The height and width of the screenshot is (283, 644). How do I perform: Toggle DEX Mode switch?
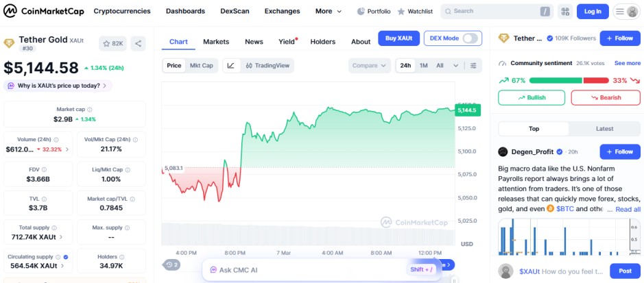coord(470,38)
